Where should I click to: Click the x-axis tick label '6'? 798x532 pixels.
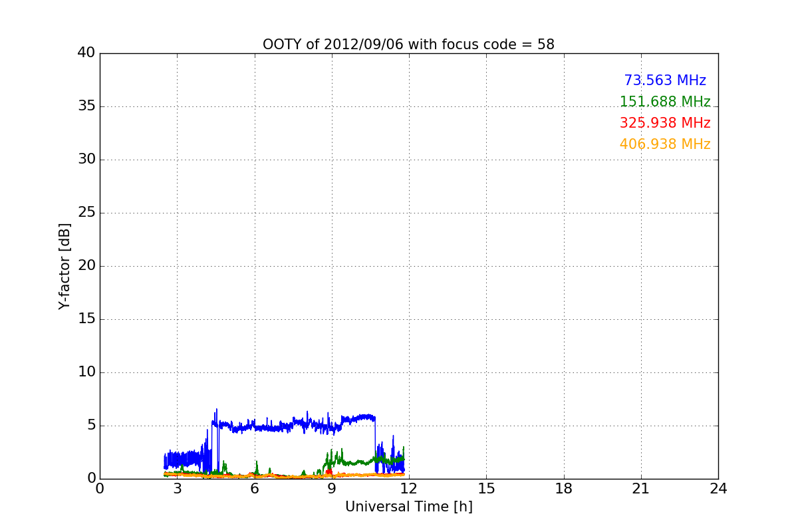pos(254,489)
